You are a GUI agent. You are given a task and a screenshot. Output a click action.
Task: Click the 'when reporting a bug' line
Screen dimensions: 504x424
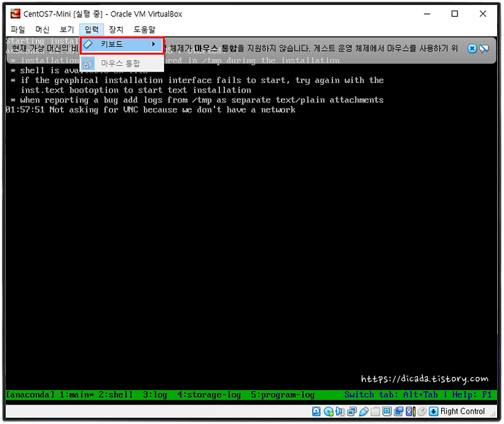[197, 100]
